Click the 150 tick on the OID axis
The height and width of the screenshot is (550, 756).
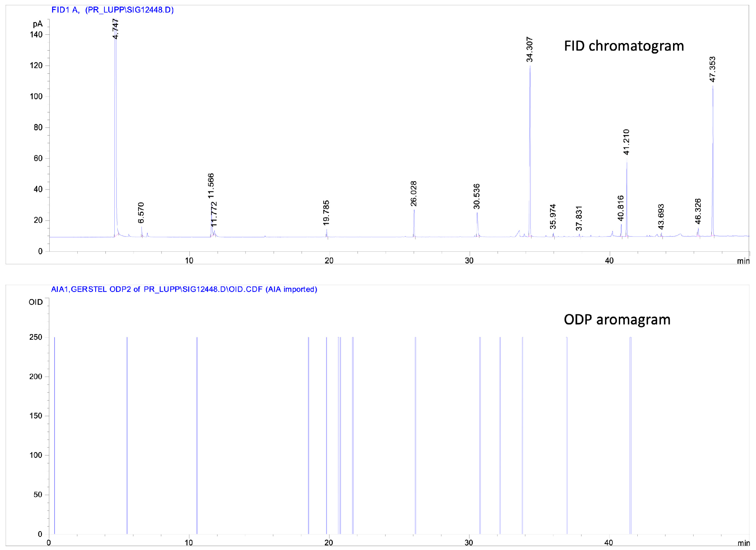click(x=36, y=416)
